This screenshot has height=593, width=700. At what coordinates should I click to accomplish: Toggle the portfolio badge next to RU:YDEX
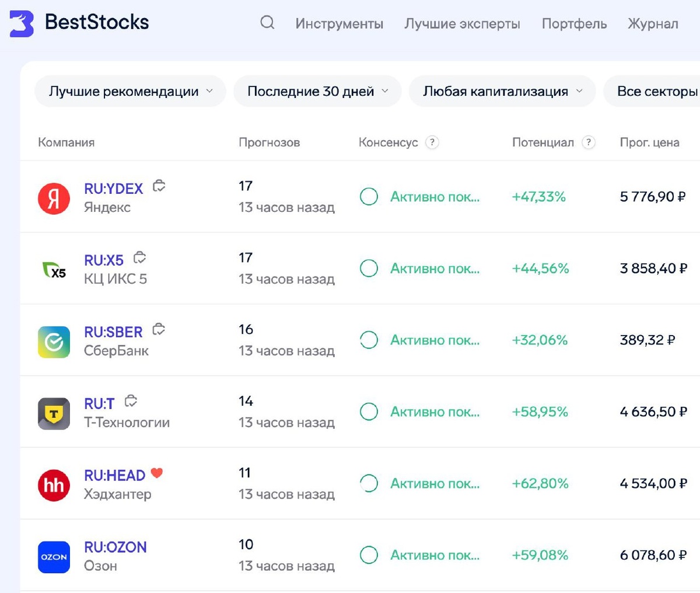click(159, 186)
